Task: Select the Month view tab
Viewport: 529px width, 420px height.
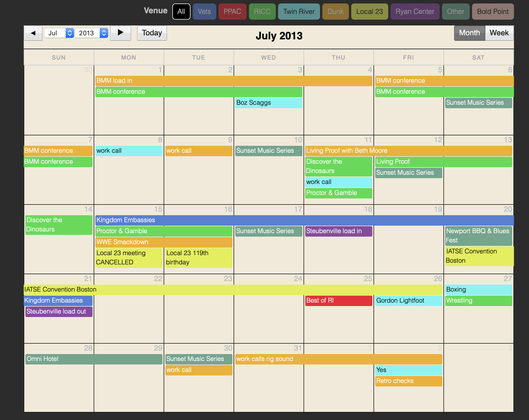Action: (x=469, y=33)
